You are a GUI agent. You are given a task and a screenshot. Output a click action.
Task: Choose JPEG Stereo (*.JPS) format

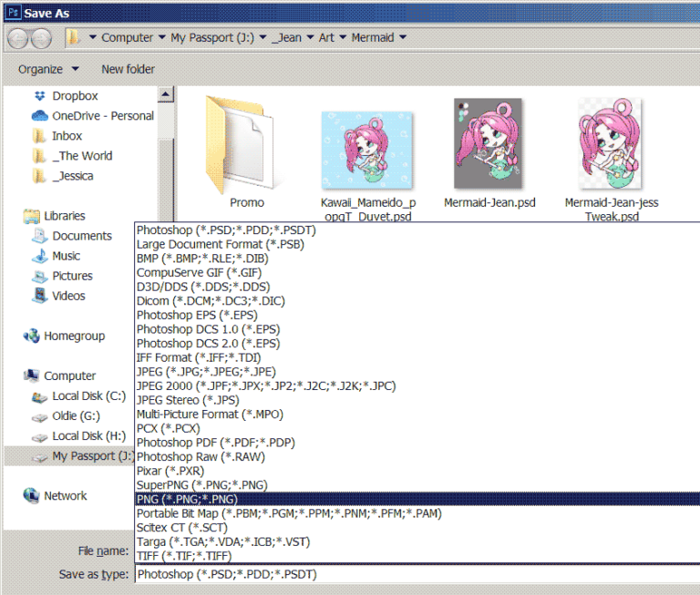(x=417, y=400)
